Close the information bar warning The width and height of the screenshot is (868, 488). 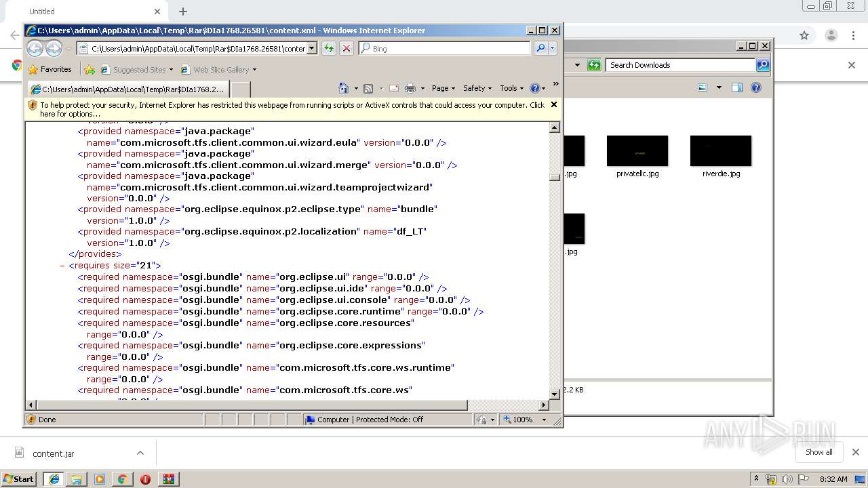tap(554, 104)
